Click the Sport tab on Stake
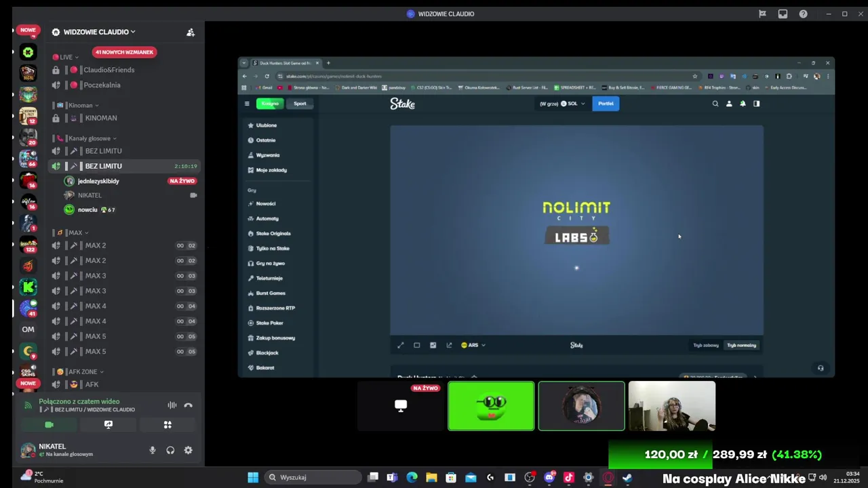This screenshot has height=488, width=868. click(300, 104)
